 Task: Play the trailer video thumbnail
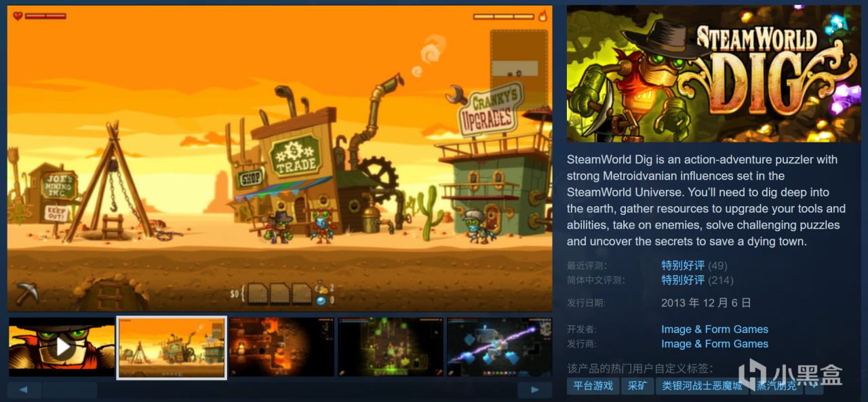pyautogui.click(x=62, y=347)
